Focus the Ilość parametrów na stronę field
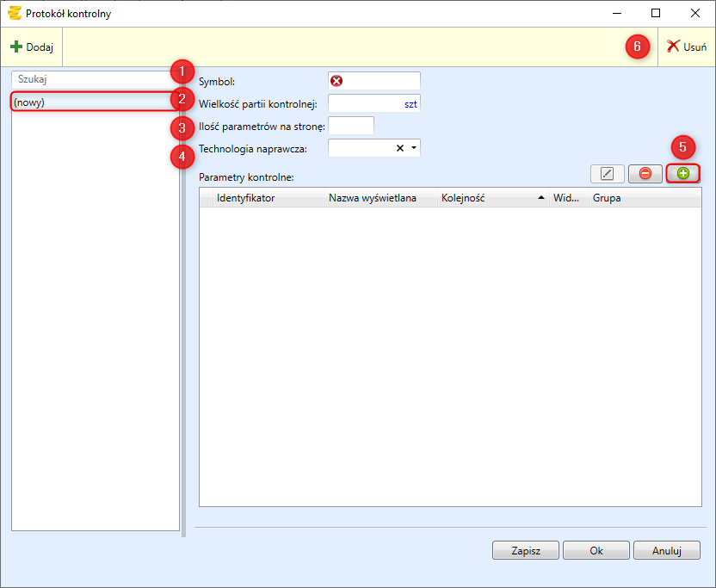The image size is (716, 588). click(x=351, y=126)
